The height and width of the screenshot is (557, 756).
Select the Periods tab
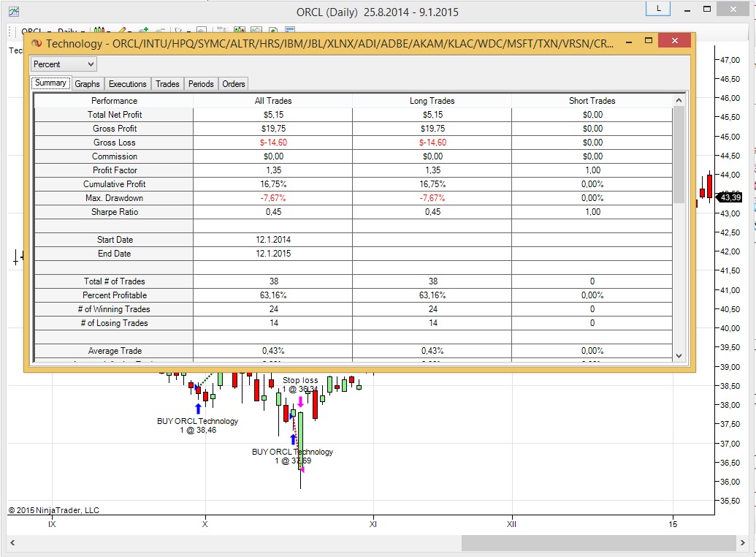(201, 84)
